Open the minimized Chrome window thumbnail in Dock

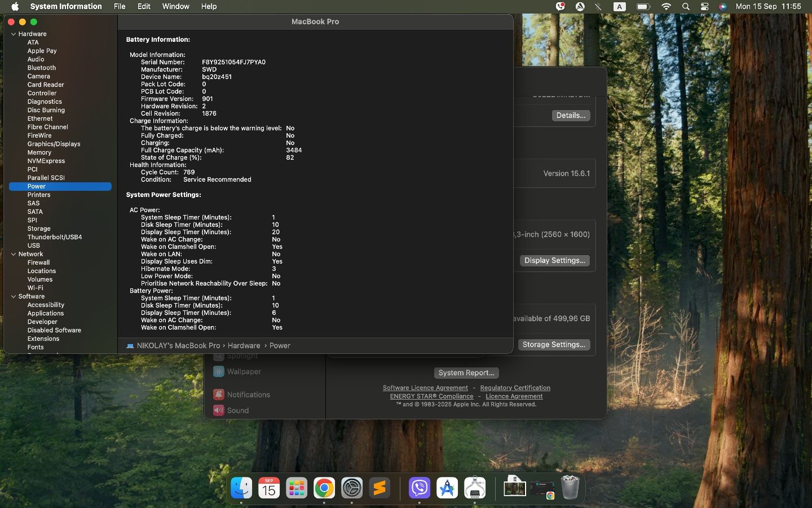click(x=542, y=489)
